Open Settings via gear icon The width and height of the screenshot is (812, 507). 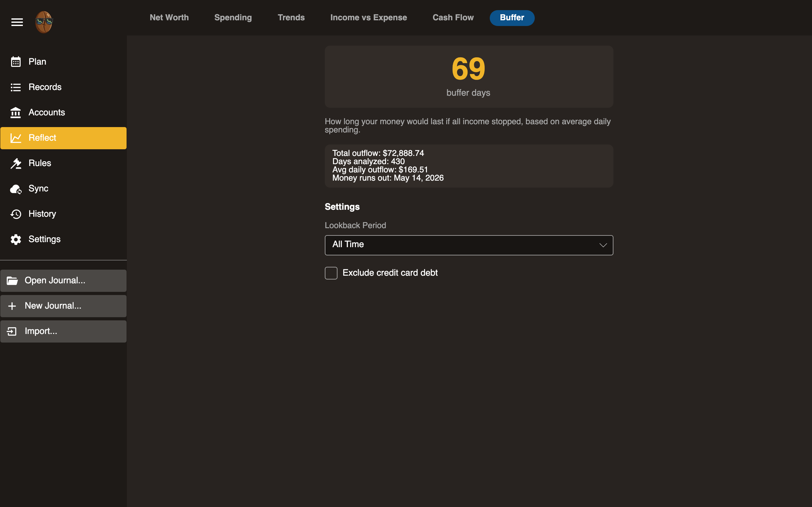pos(16,240)
